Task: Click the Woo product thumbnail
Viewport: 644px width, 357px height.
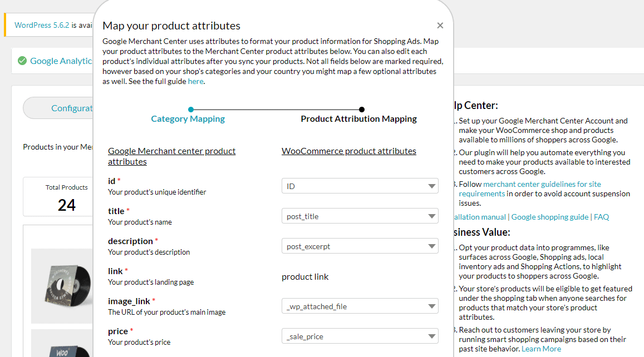Action: coord(62,344)
